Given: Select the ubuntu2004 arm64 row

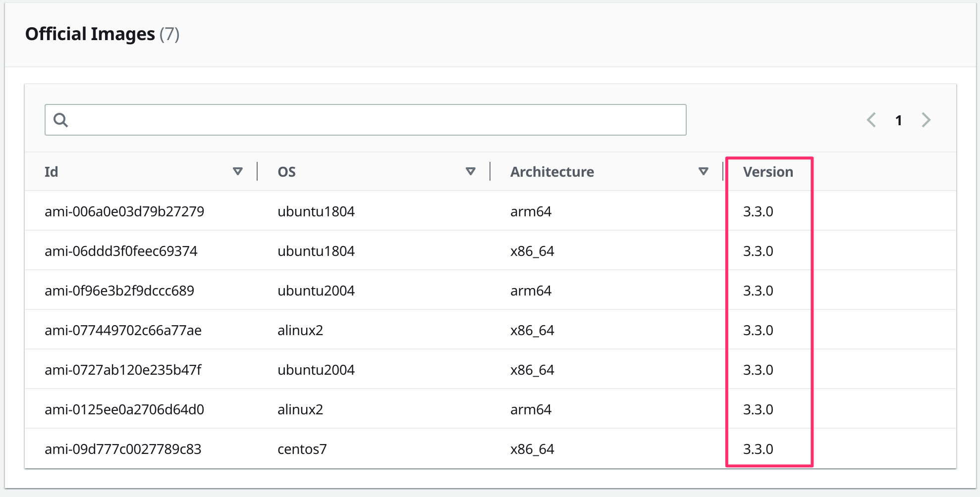Looking at the screenshot, I should [x=316, y=291].
